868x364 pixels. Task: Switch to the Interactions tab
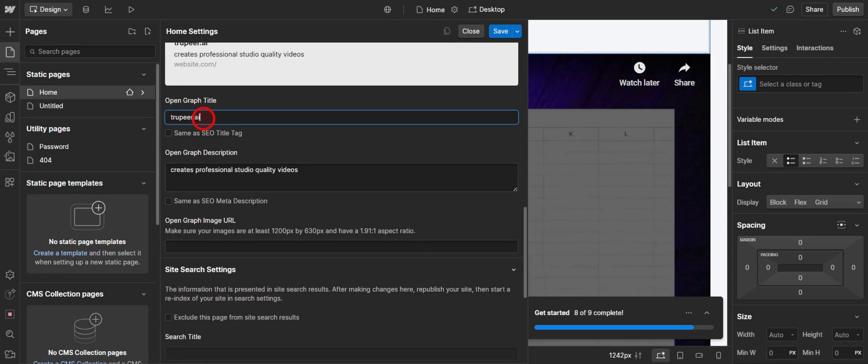tap(815, 48)
